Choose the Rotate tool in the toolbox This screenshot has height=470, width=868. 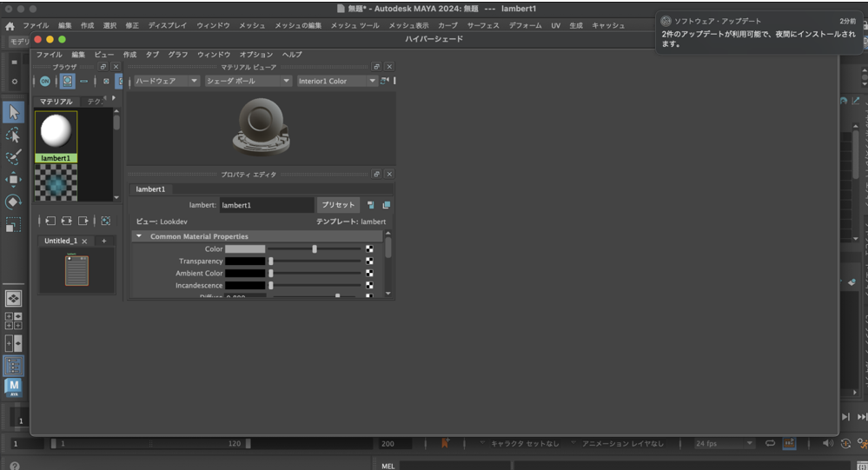click(13, 202)
